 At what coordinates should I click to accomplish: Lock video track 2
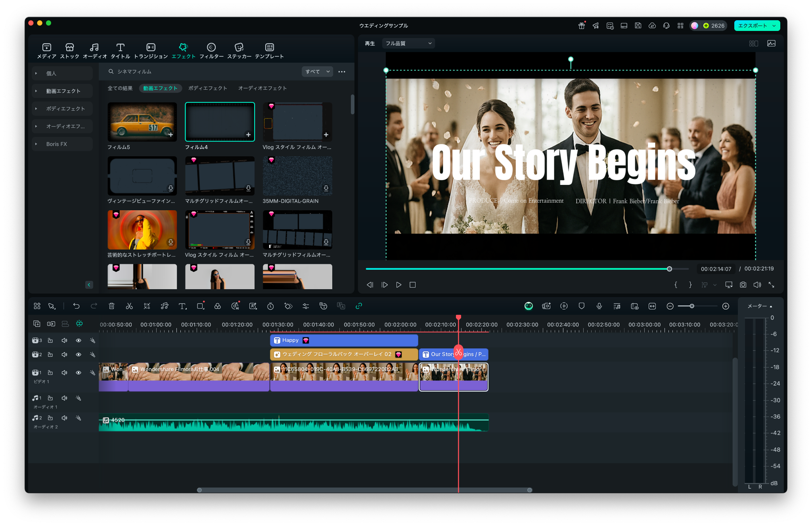click(x=50, y=355)
